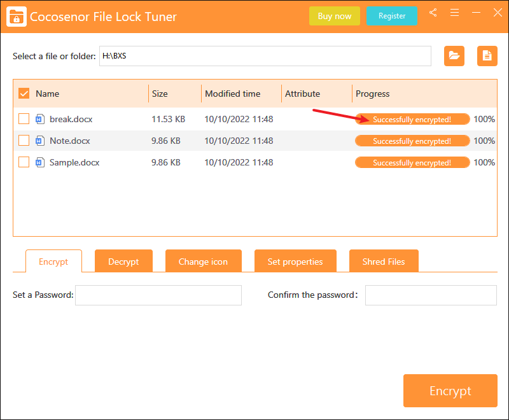
Task: Focus the Set a Password field
Action: [158, 295]
